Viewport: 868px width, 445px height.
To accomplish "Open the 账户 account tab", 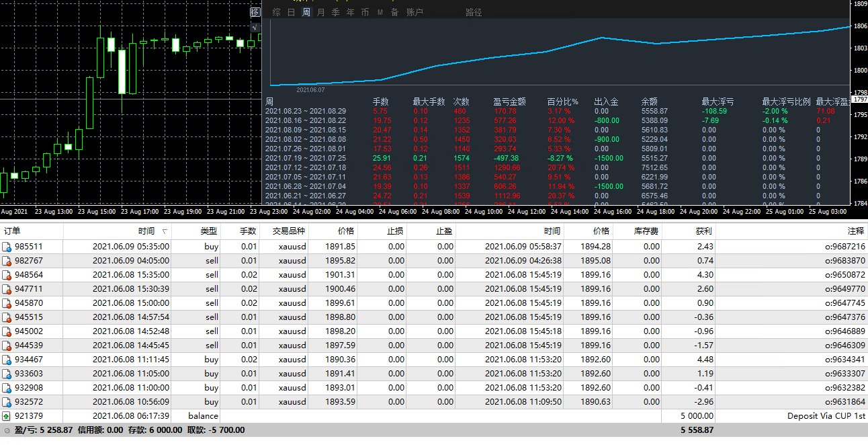I will click(415, 12).
